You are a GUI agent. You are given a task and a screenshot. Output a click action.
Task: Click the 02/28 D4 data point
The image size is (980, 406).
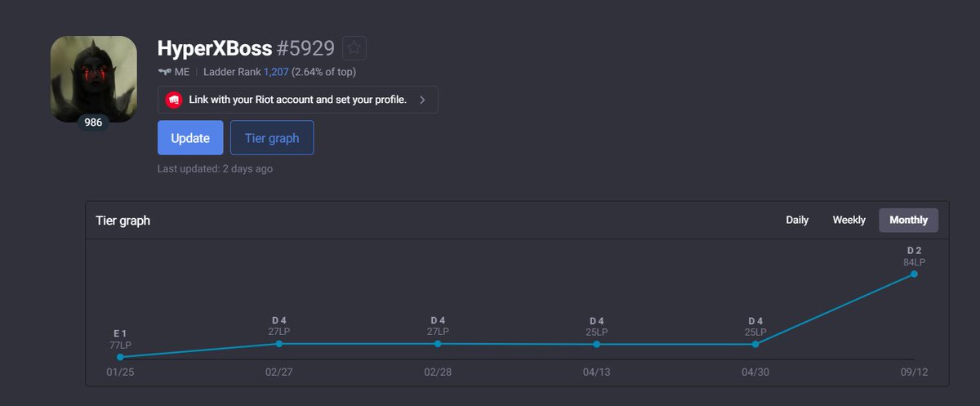tap(438, 344)
